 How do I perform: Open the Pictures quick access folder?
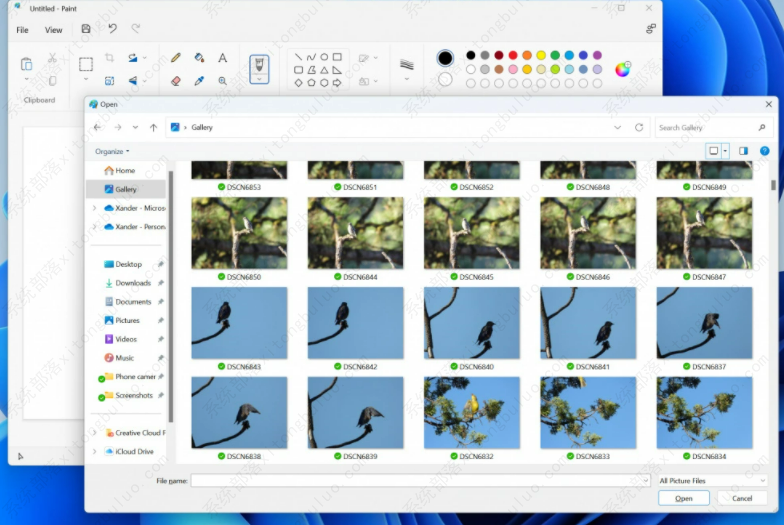click(x=128, y=320)
